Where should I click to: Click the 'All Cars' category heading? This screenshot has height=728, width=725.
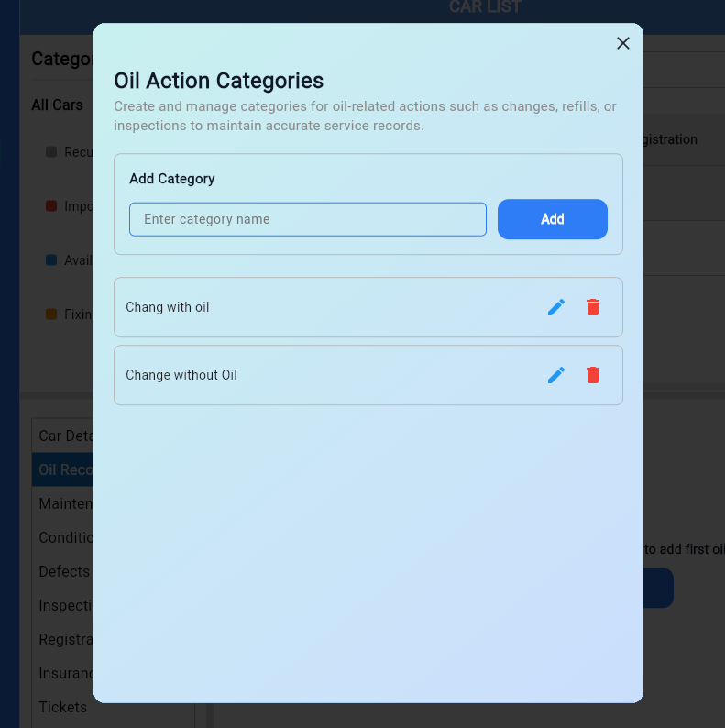click(x=57, y=105)
